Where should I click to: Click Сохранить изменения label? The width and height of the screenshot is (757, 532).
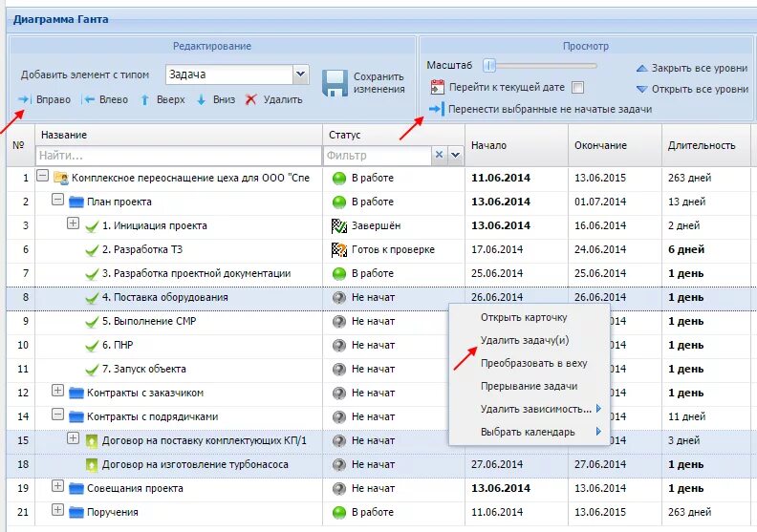tap(378, 83)
